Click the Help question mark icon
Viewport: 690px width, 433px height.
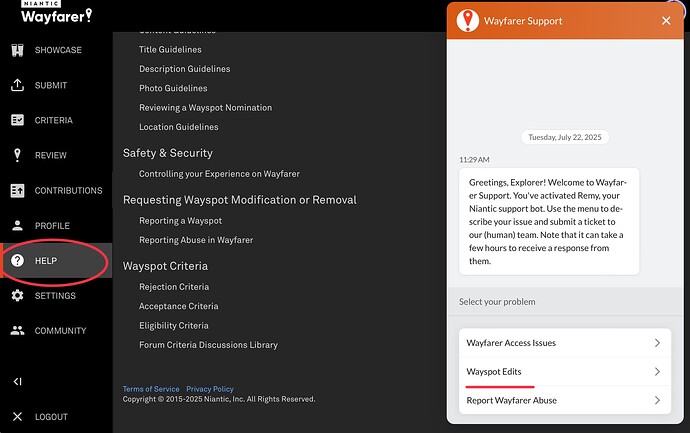click(x=17, y=261)
